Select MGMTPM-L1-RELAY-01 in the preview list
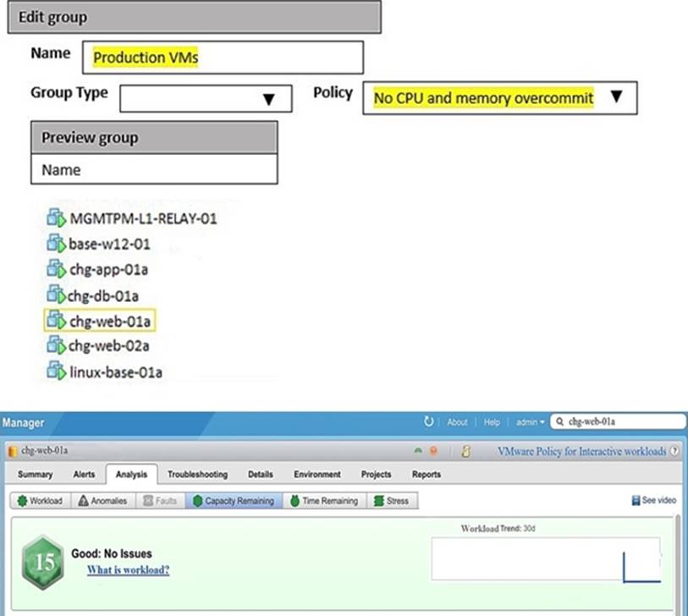The width and height of the screenshot is (688, 616). [x=143, y=218]
